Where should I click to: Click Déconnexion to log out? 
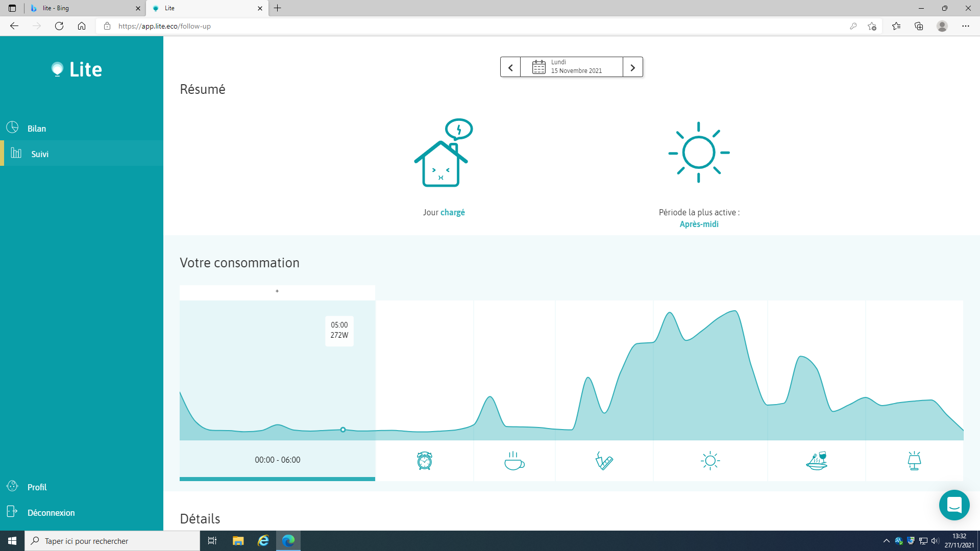point(82,512)
